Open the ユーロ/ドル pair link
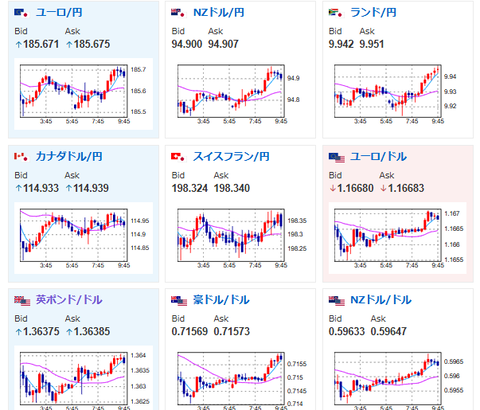 pos(378,156)
